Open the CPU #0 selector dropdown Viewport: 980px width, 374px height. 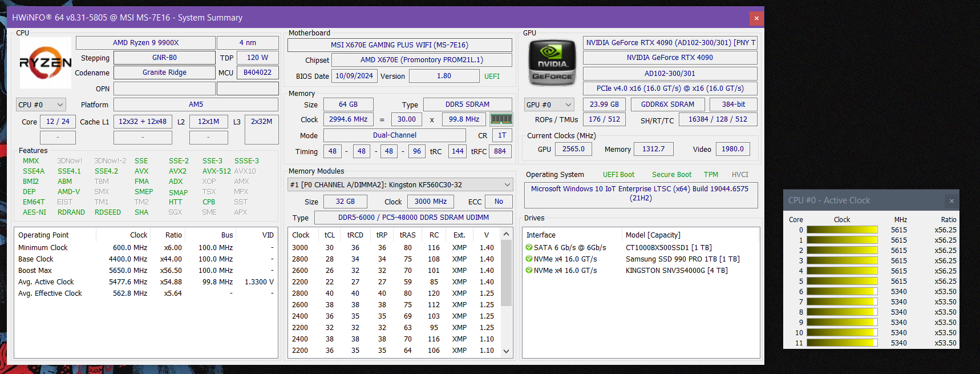coord(41,104)
